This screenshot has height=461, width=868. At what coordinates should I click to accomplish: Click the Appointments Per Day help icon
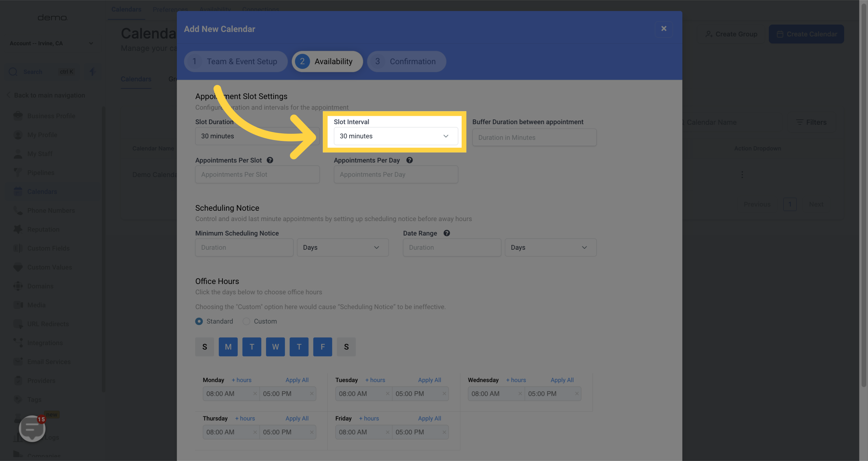pos(409,160)
